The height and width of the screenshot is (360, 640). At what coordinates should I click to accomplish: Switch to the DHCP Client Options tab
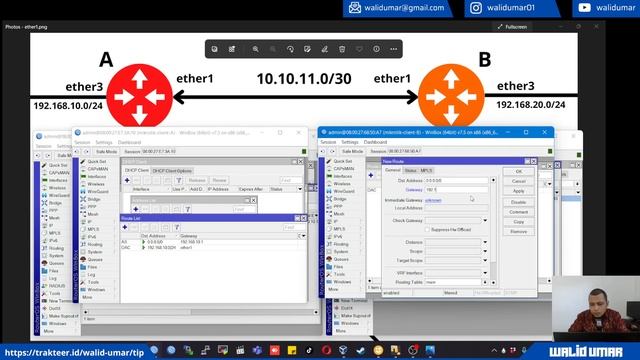coord(172,171)
